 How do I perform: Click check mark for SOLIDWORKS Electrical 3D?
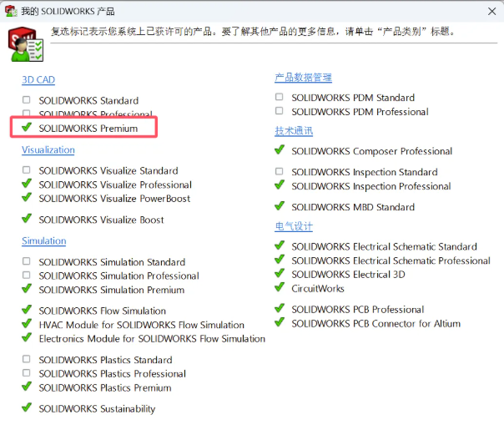tap(280, 274)
